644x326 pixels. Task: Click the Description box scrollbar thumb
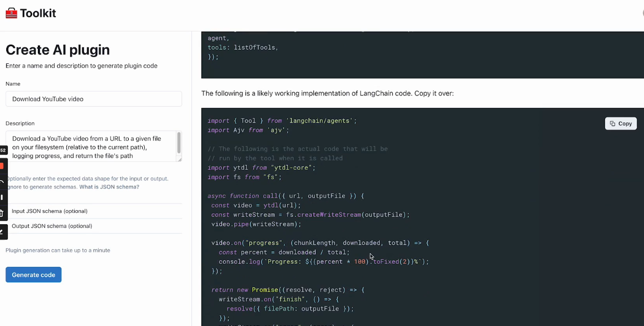(179, 142)
